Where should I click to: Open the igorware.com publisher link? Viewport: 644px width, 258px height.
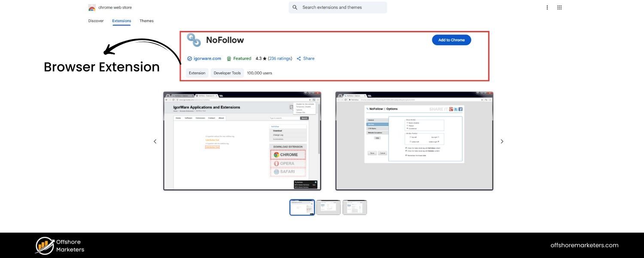point(207,58)
